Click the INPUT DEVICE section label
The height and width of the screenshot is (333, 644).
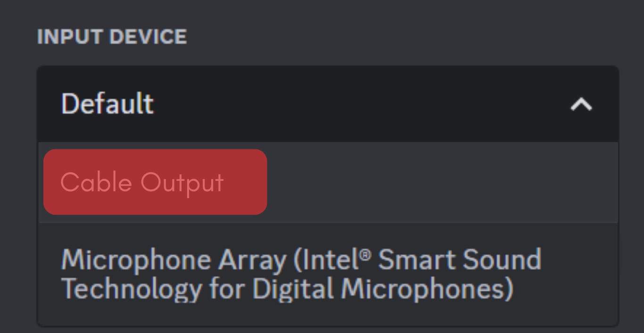[x=112, y=36]
